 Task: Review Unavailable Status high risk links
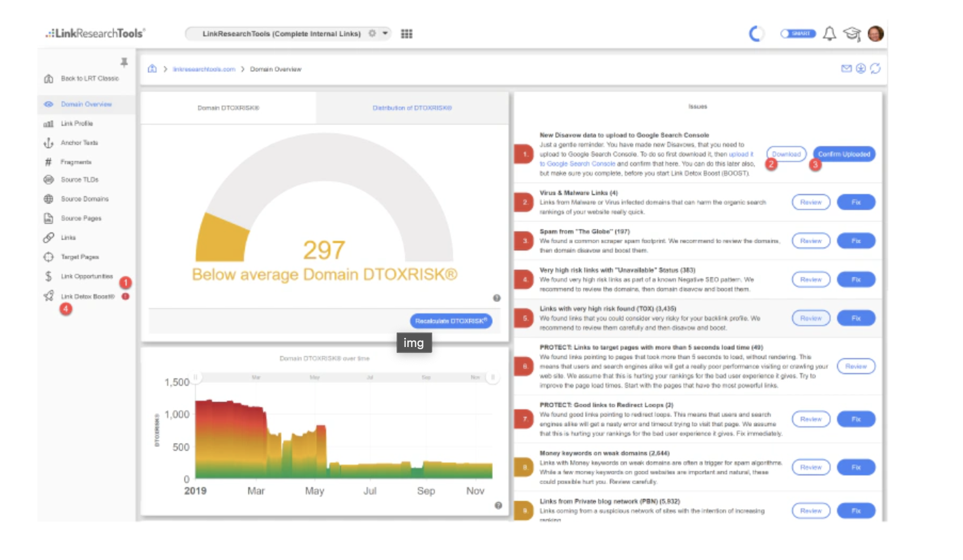(x=811, y=279)
